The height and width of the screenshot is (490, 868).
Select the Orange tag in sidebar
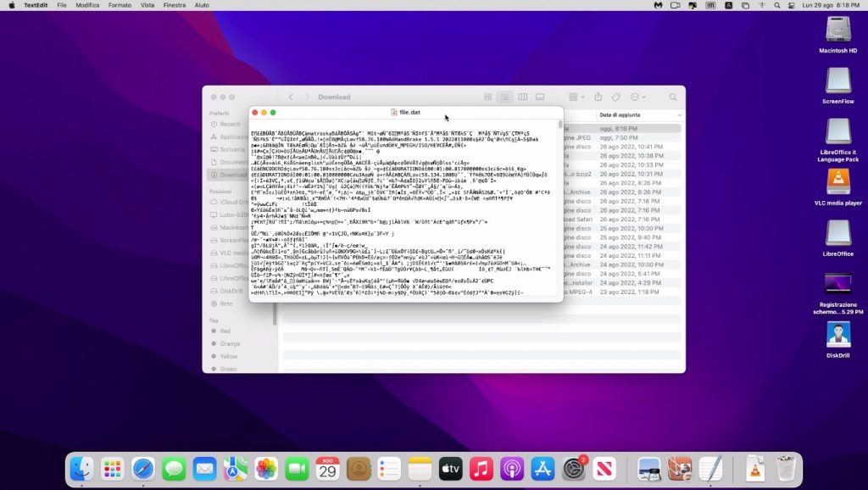pos(230,343)
